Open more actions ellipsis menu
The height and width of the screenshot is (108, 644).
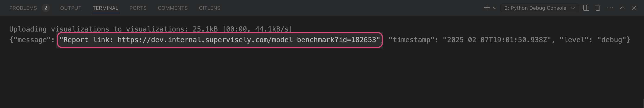tap(610, 8)
